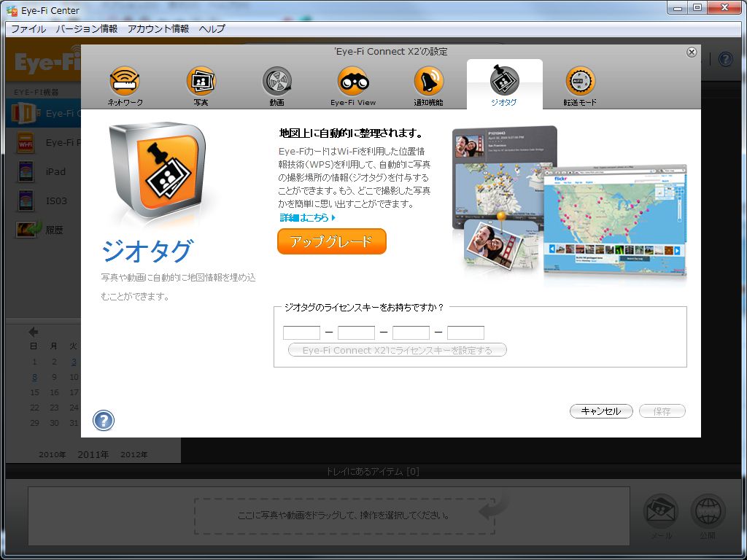Click the Eye-Fi Wi-Fi card icon in sidebar
This screenshot has height=560, width=747.
[x=26, y=142]
